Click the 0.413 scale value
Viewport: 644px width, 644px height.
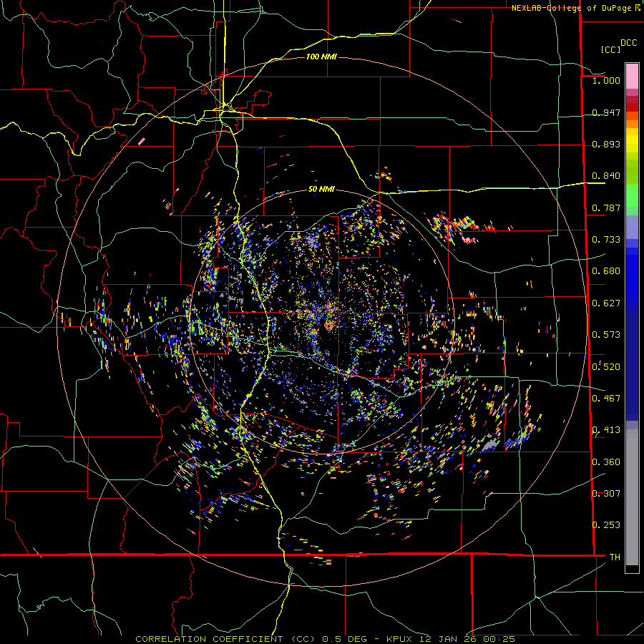(x=606, y=430)
